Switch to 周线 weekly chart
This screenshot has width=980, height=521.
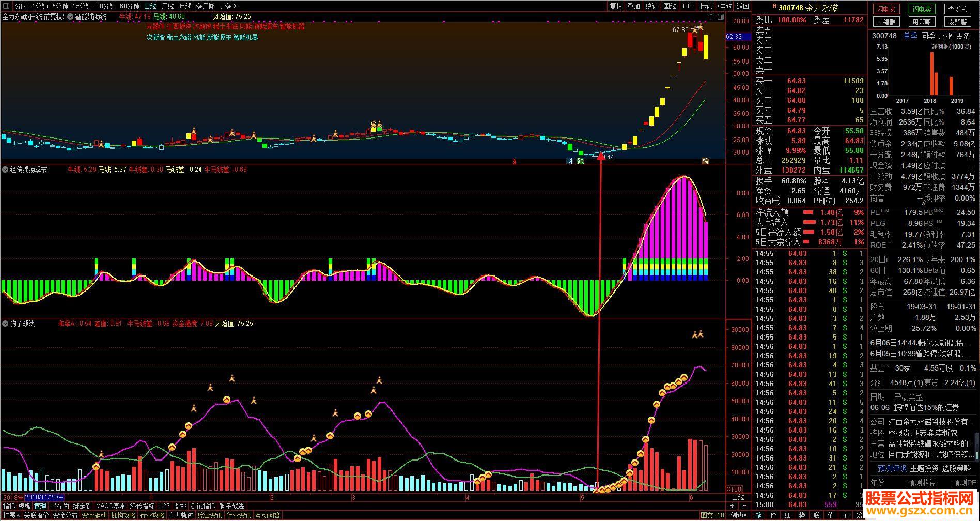tap(167, 6)
